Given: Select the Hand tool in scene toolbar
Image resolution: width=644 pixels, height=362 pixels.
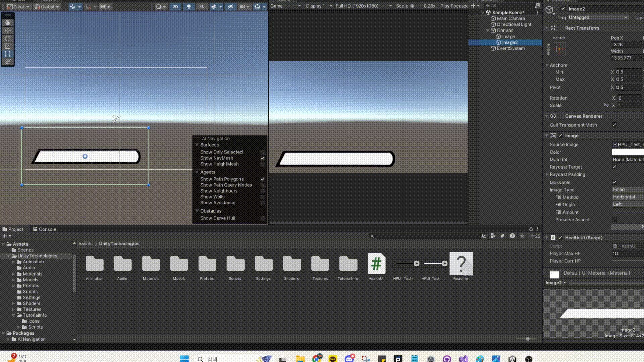Looking at the screenshot, I should click(8, 22).
